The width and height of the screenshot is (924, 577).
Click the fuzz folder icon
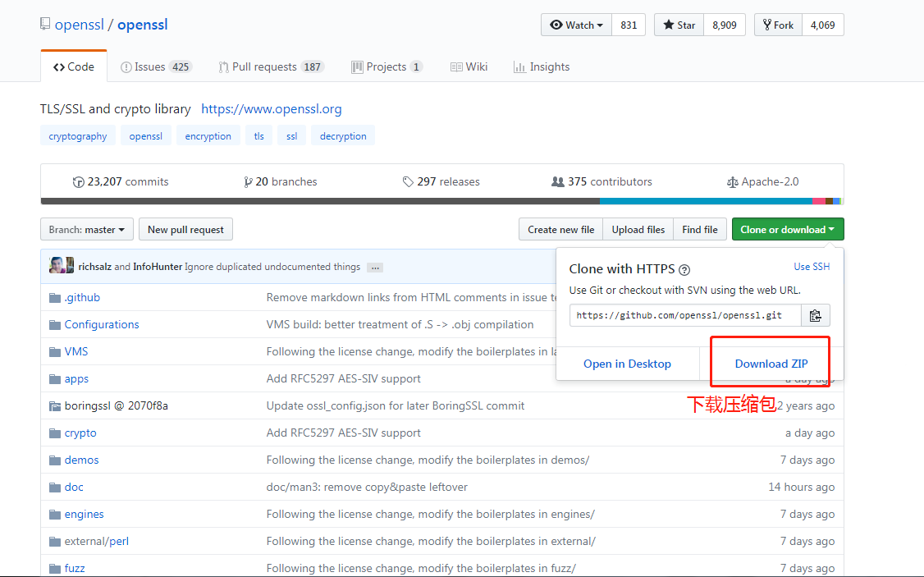tap(55, 569)
